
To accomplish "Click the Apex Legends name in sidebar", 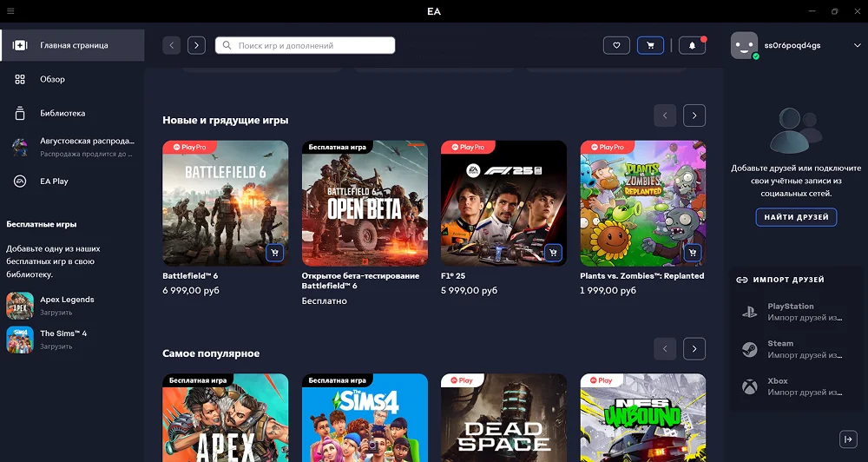I will tap(67, 300).
